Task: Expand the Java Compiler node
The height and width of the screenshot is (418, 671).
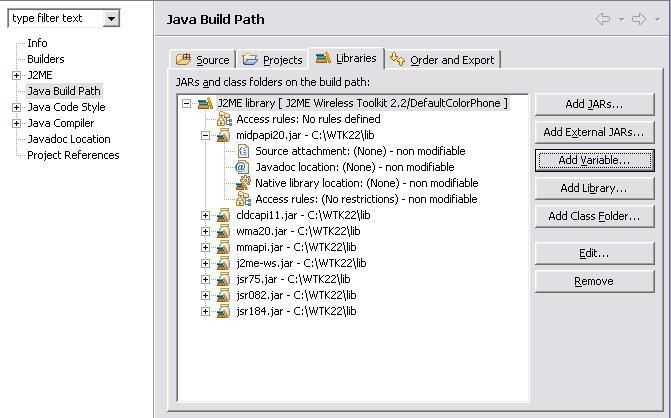Action: point(16,124)
